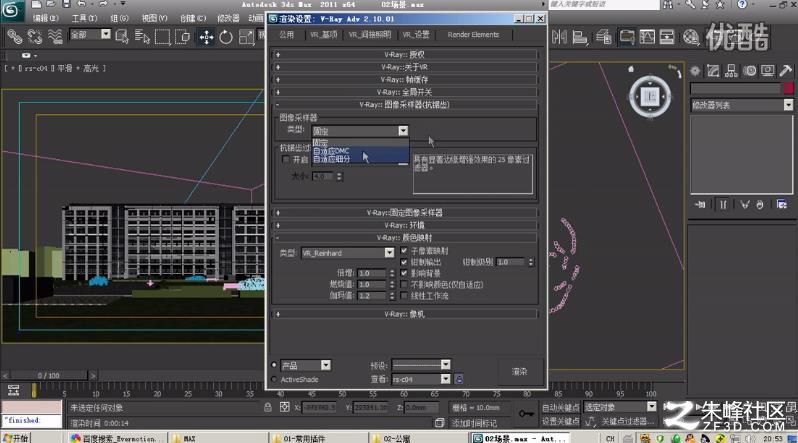Open the Layer Manager icon
The width and height of the screenshot is (798, 443).
(604, 37)
